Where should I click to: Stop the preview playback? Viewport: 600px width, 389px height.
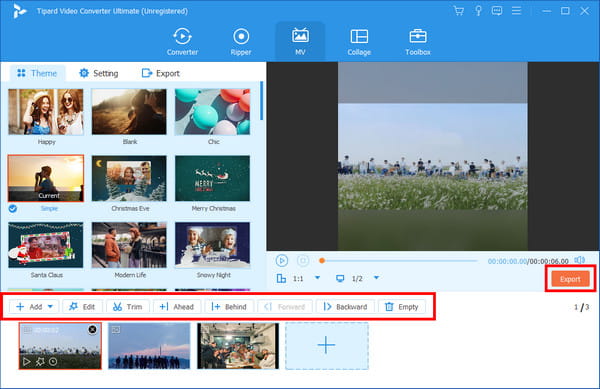coord(303,260)
